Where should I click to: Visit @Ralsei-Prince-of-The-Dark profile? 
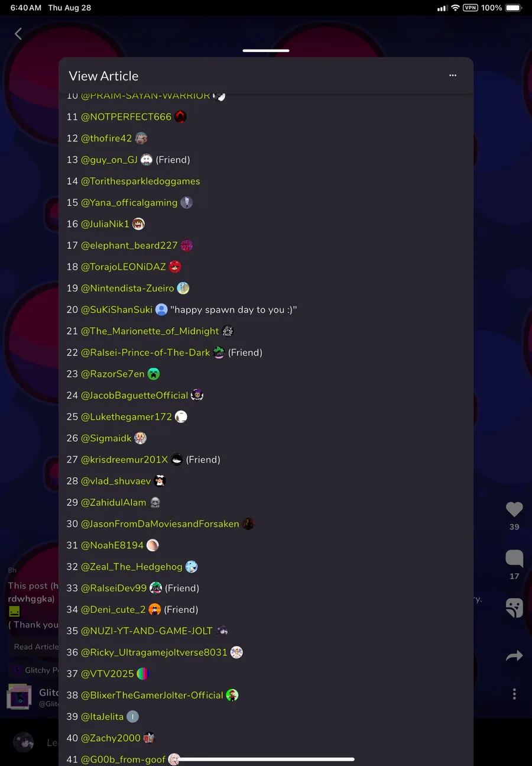pos(145,352)
